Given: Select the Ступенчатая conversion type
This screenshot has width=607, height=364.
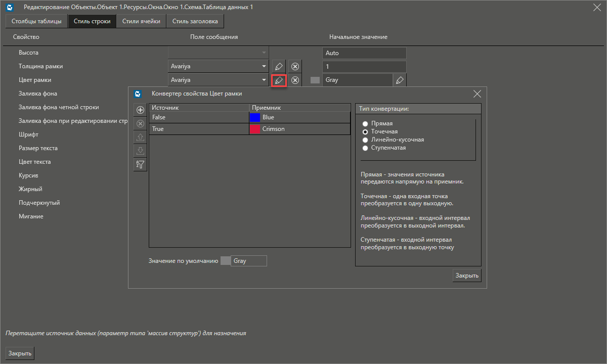Looking at the screenshot, I should [x=365, y=148].
